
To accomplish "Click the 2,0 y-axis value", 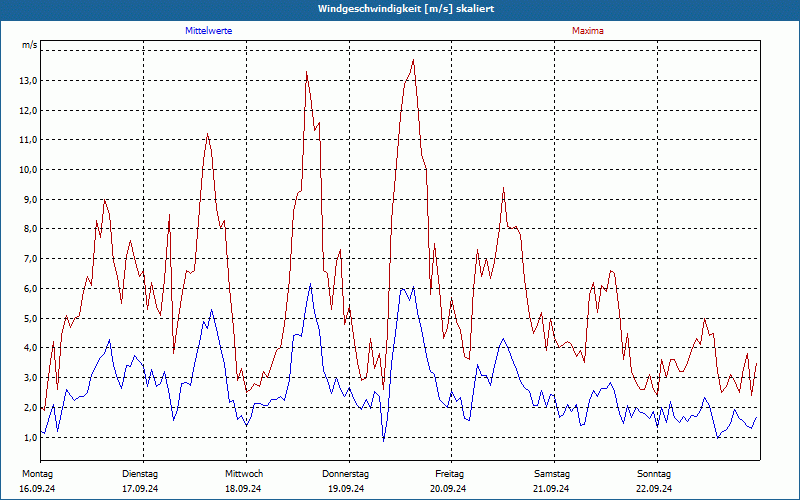I will point(31,408).
